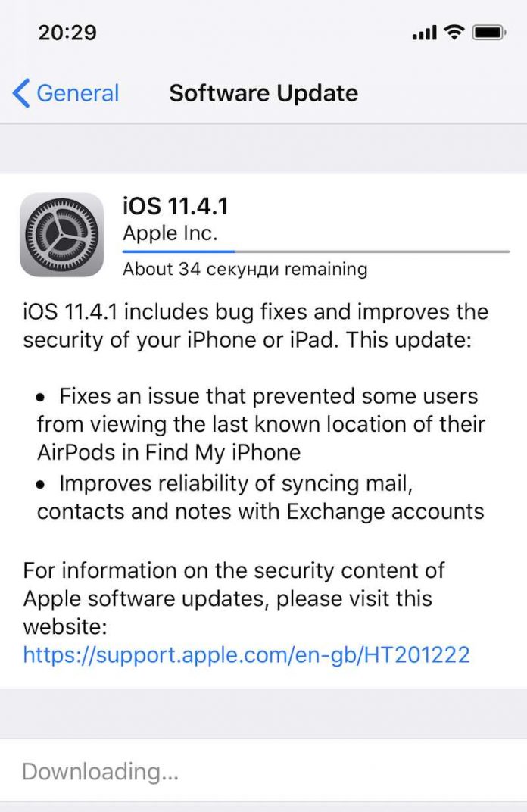527x812 pixels.
Task: Go back to General settings
Action: 66,93
